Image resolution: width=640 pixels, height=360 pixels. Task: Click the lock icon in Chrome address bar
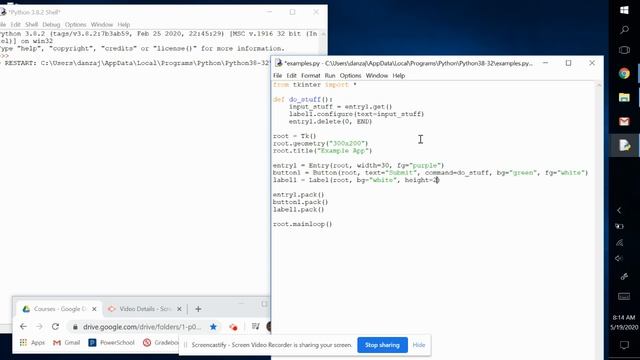(75, 327)
